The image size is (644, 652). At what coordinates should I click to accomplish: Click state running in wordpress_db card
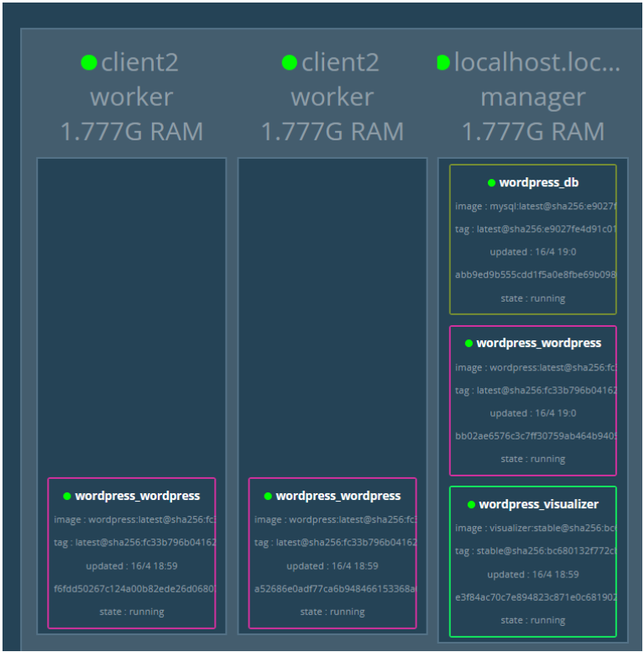coord(533,298)
